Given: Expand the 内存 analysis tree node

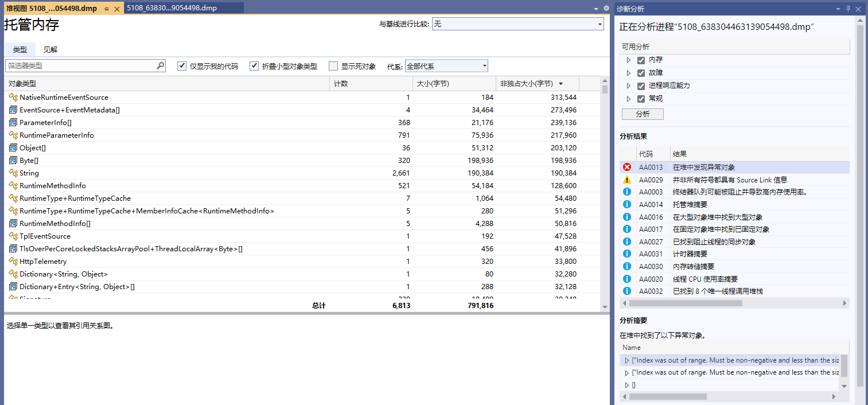Looking at the screenshot, I should coord(629,60).
